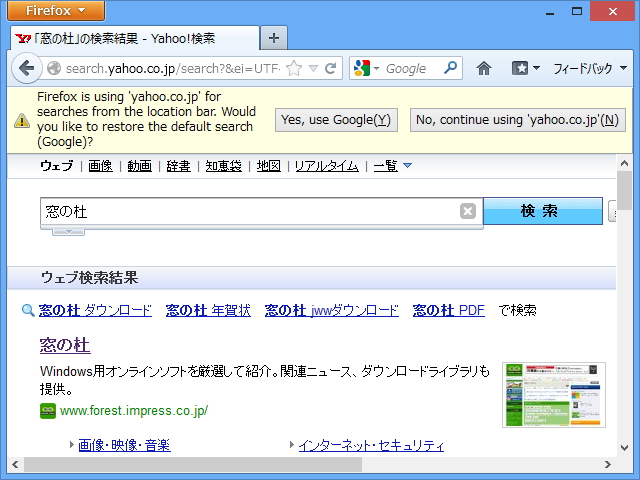Go to the home page icon
The width and height of the screenshot is (640, 480).
(484, 68)
